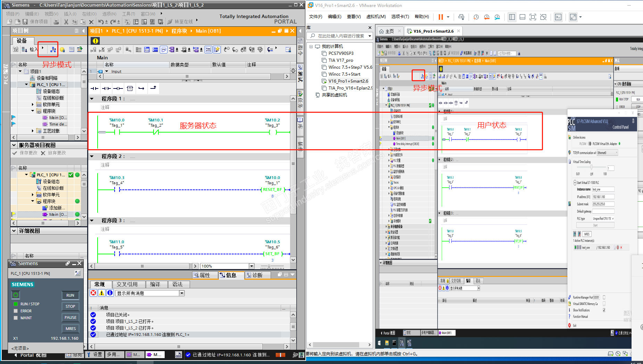Screen dimensions: 643x364
Task: Click the open branch arrow icon
Action: pos(141,88)
